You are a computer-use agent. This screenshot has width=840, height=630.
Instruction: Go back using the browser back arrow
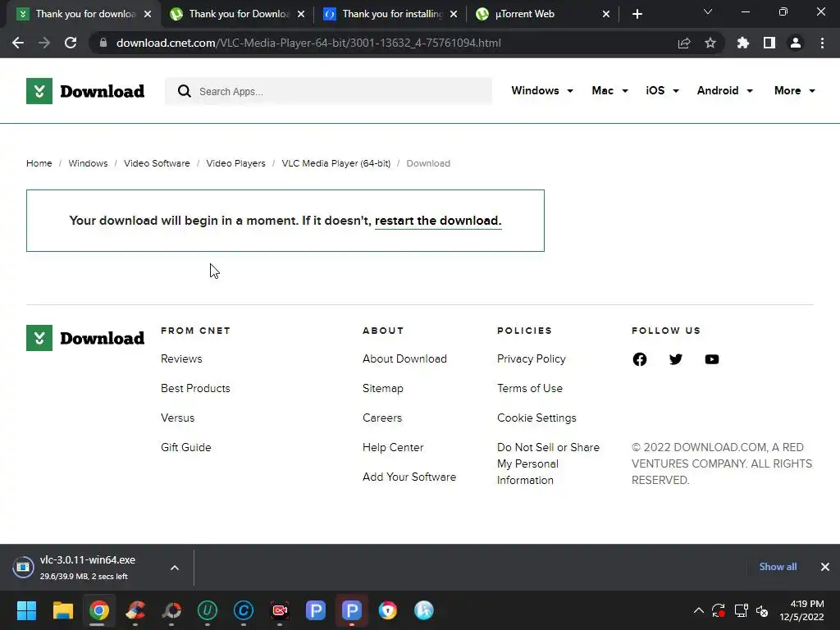point(18,43)
